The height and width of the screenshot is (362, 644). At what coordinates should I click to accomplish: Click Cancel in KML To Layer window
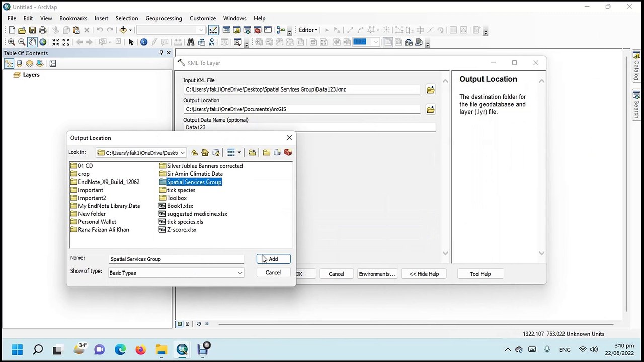tap(336, 274)
